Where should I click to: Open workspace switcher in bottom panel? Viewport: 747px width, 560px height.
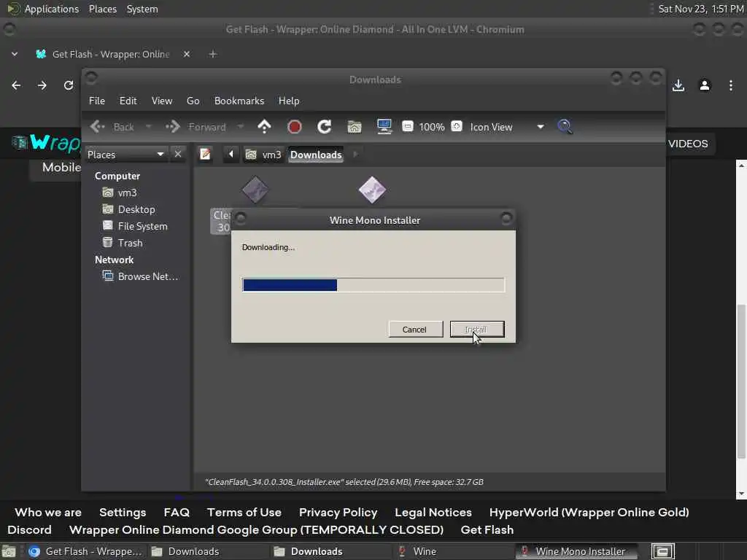662,551
